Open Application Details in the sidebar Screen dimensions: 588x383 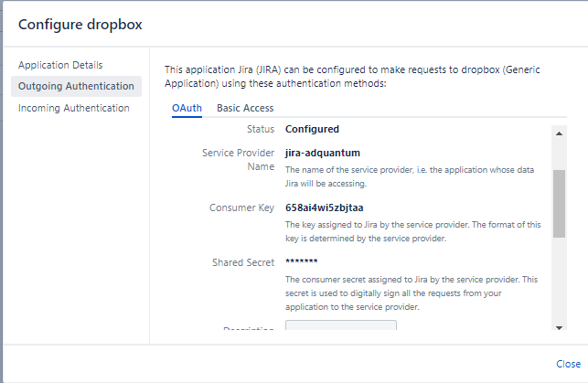coord(60,65)
